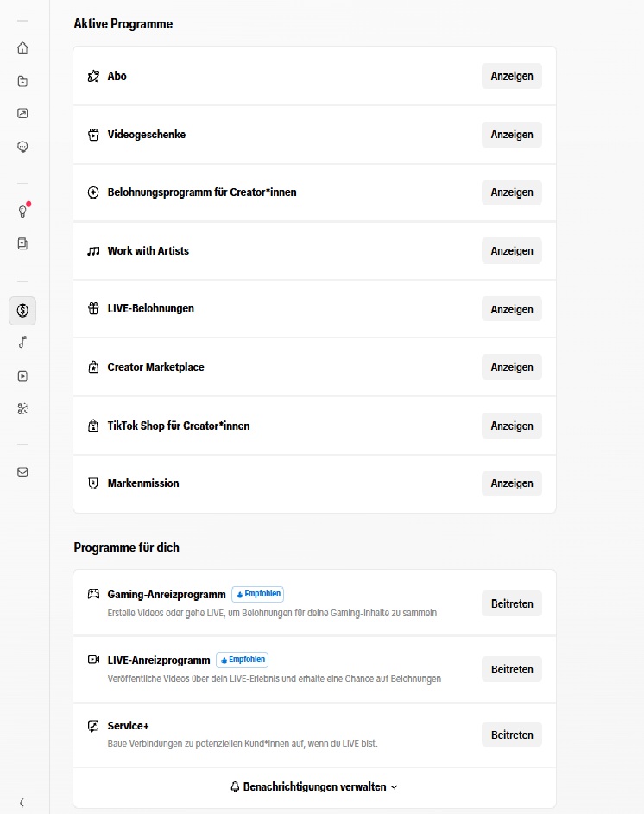
Task: View the Work with Artists program
Action: tap(512, 250)
